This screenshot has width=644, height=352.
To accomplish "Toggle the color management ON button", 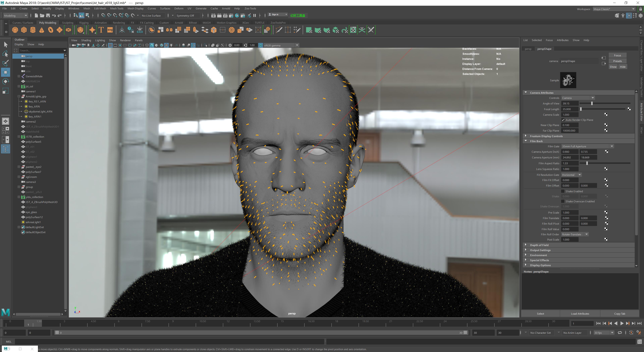I will 260,45.
